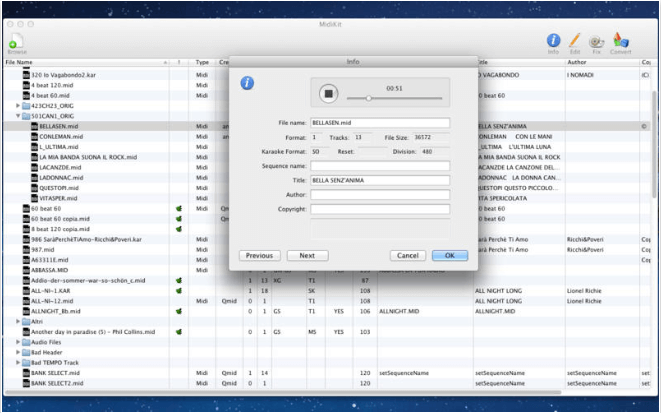Click the Copyright input field
Screen dimensions: 661x413
click(x=380, y=209)
